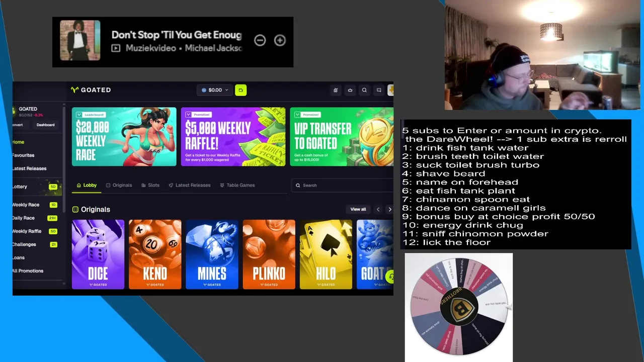Click the games Search field
644x362 pixels.
tap(342, 185)
